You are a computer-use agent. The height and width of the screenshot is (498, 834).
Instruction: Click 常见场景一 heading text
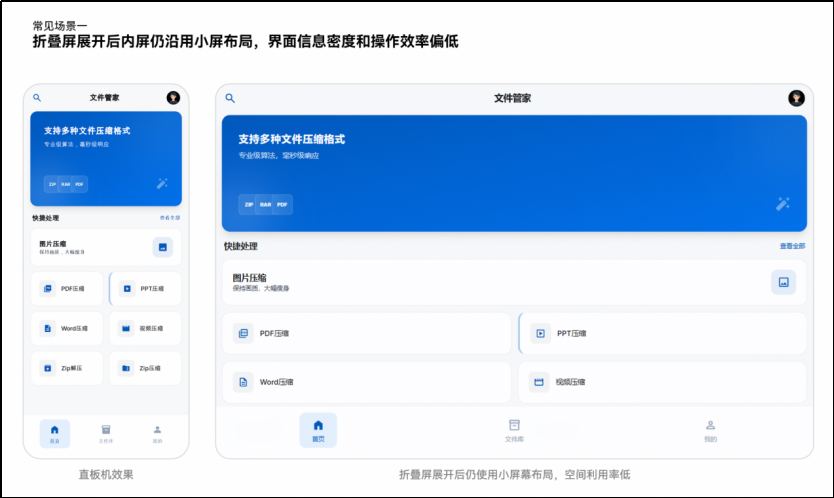coord(60,26)
